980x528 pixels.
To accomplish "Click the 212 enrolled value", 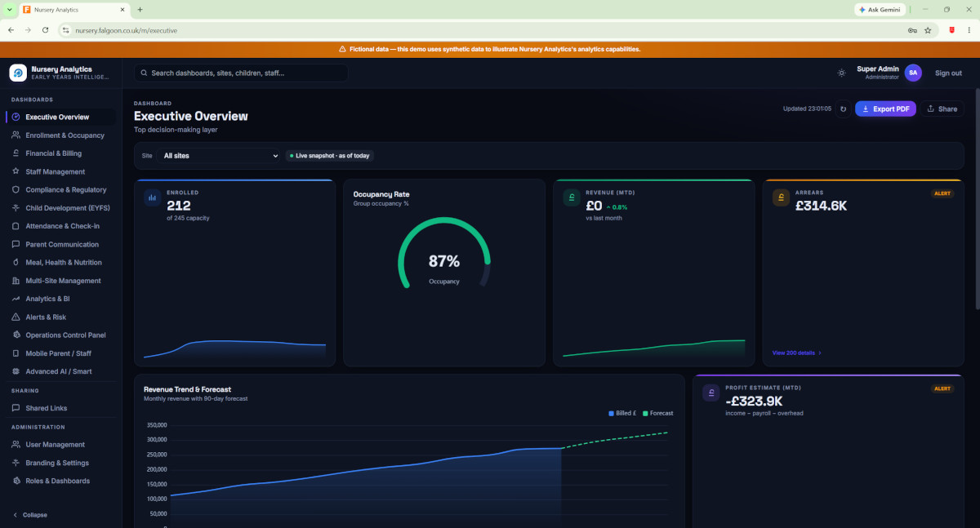I will point(178,206).
